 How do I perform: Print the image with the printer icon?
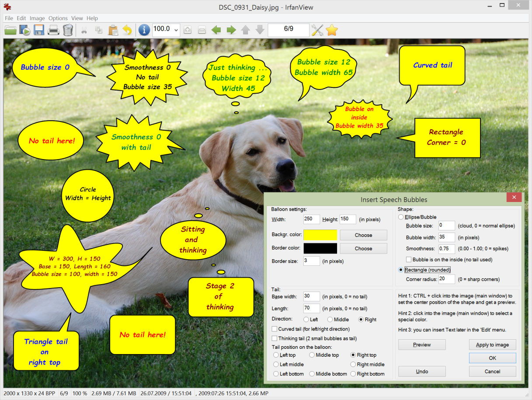(x=53, y=30)
